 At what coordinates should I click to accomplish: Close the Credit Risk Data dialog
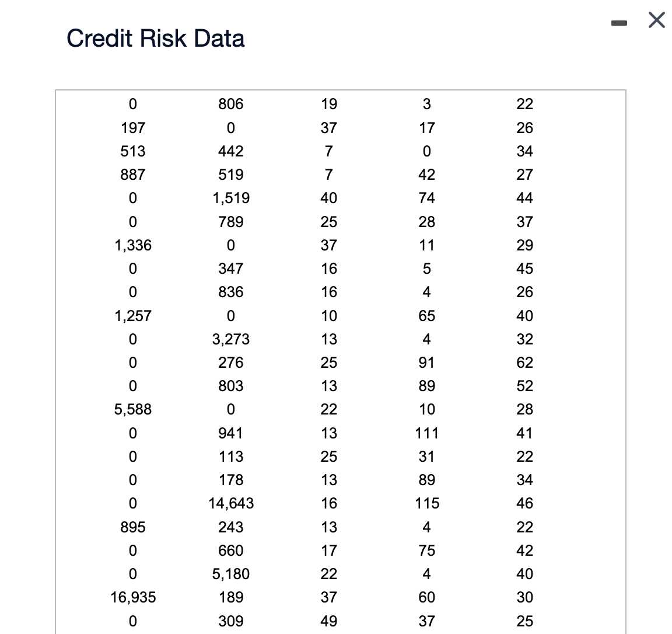[x=656, y=20]
